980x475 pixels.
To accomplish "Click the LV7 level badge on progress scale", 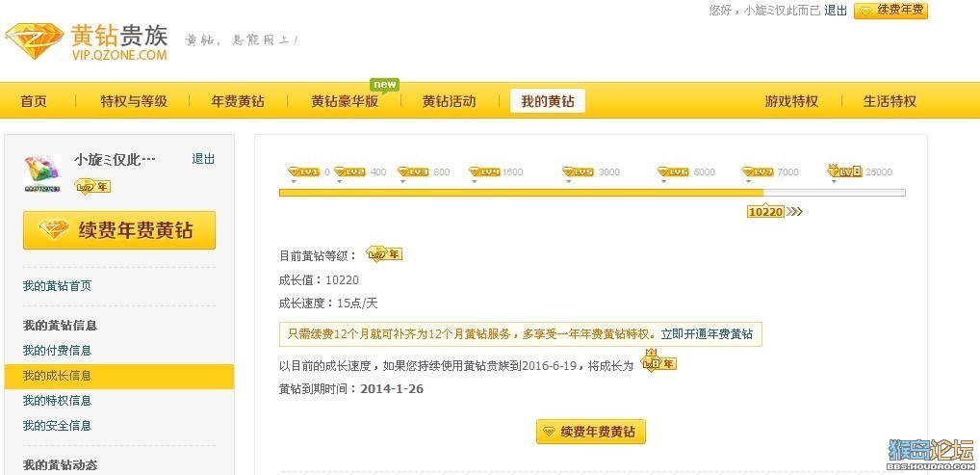I will [x=758, y=172].
